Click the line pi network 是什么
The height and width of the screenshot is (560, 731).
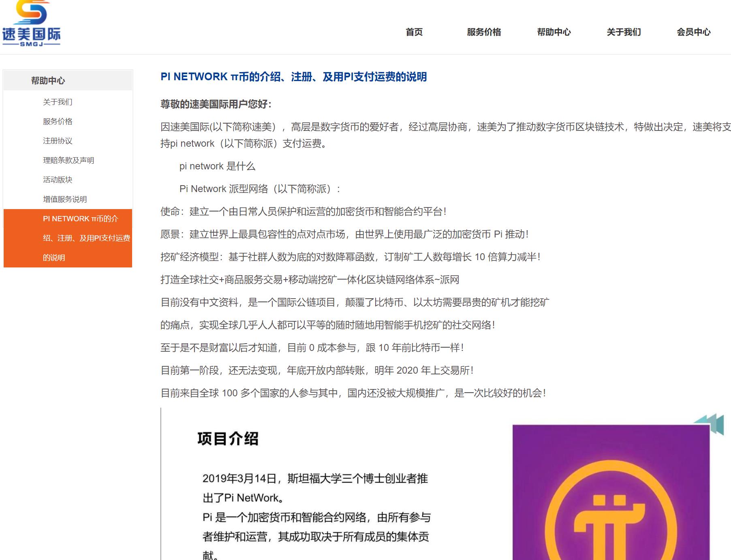pos(217,166)
